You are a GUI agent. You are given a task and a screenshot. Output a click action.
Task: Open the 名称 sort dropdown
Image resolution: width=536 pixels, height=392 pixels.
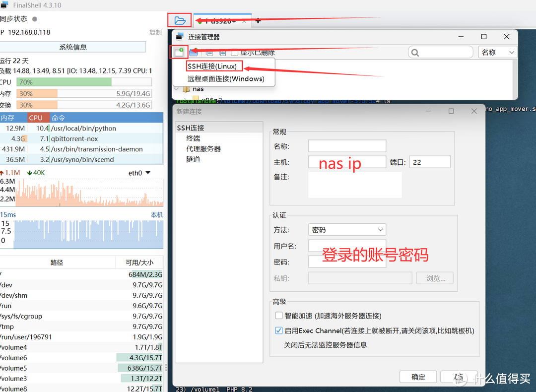[497, 52]
